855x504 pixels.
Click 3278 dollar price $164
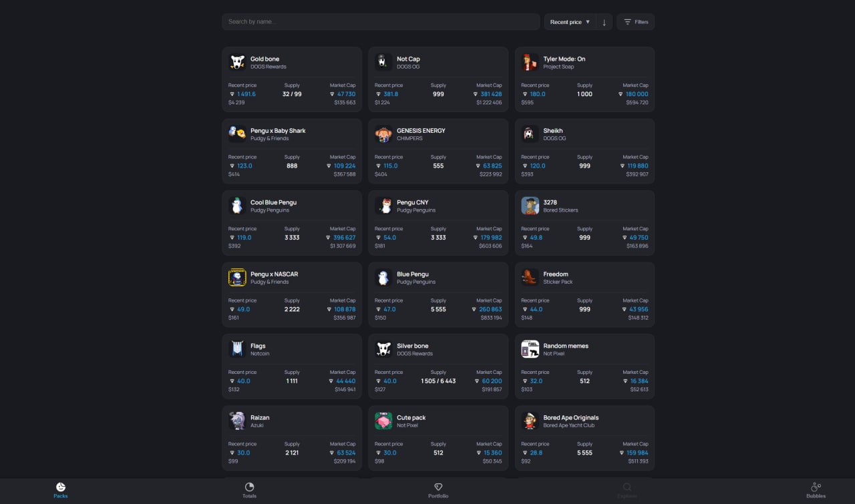pyautogui.click(x=527, y=246)
